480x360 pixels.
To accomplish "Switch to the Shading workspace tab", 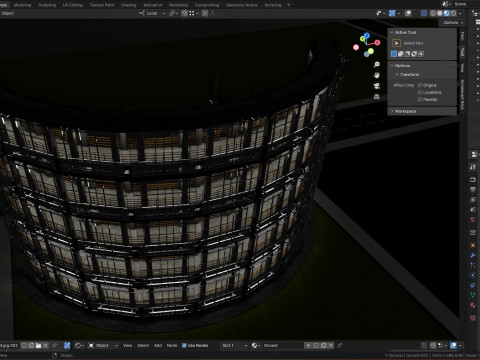I will (128, 5).
